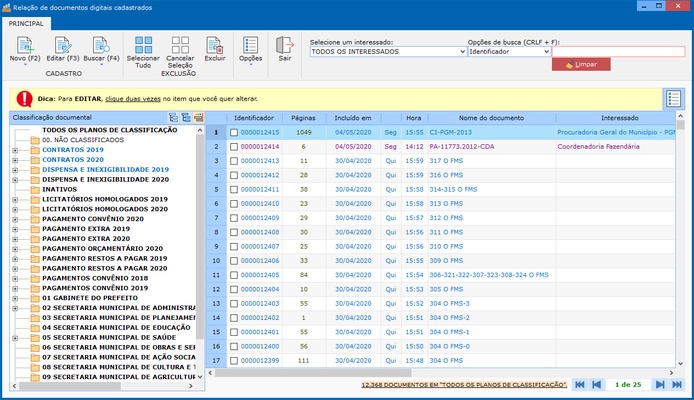Open the TODOS OS INTERESSADOS dropdown
This screenshot has width=694, height=400.
(x=388, y=52)
